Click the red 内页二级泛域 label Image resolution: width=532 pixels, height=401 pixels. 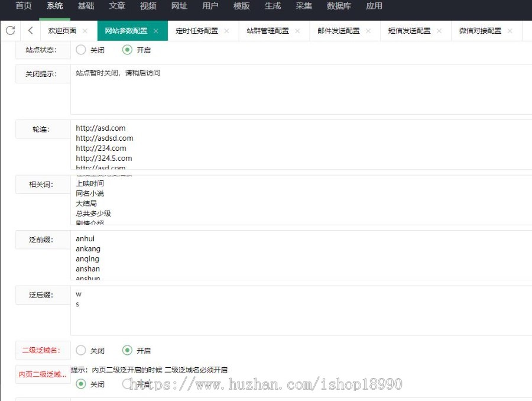pos(43,374)
